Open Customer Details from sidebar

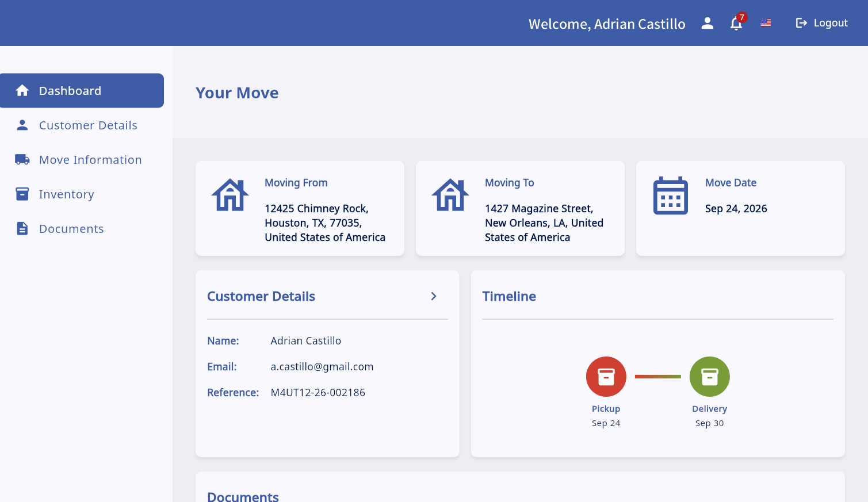point(82,125)
